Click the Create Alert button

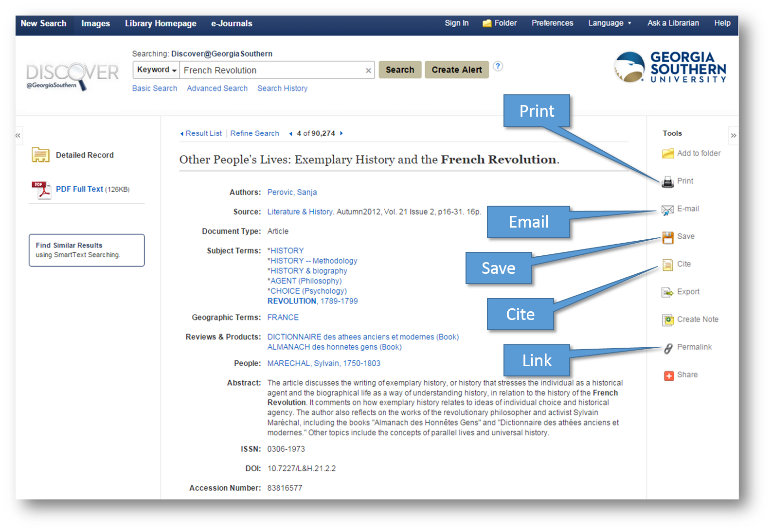[x=457, y=70]
